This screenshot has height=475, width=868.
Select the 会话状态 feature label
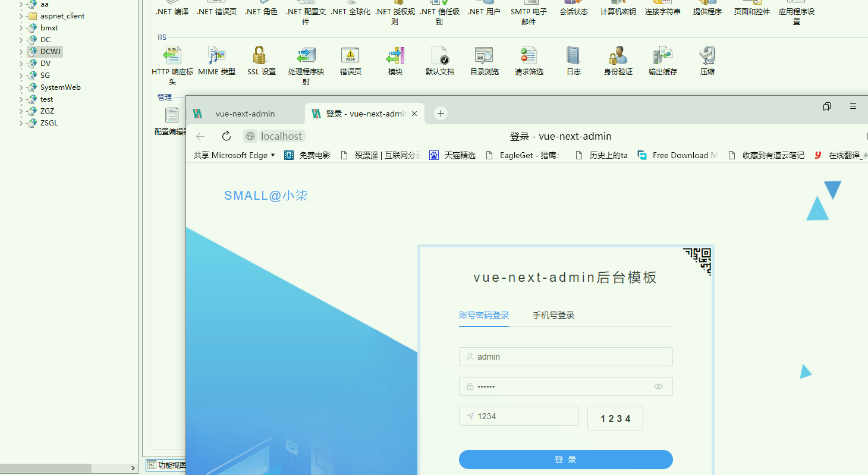tap(574, 12)
